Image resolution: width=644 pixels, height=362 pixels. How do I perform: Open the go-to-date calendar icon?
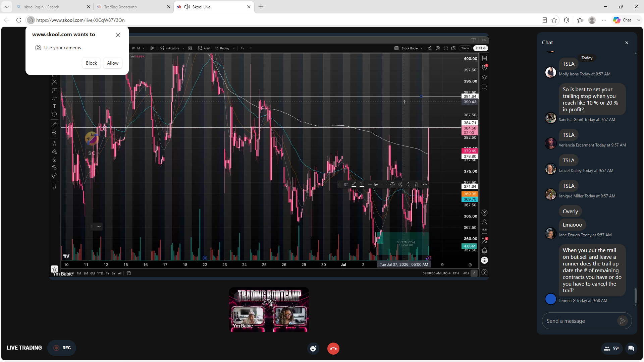click(128, 273)
